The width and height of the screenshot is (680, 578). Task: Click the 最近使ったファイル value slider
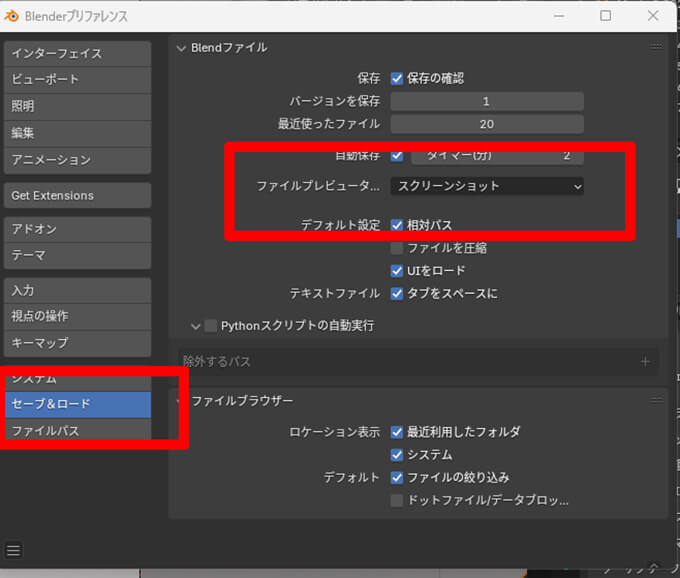[487, 124]
